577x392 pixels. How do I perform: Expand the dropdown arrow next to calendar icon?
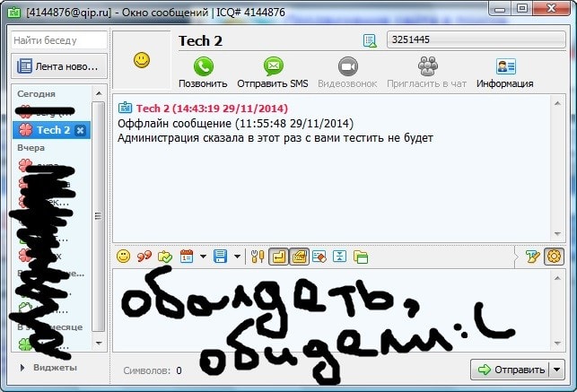point(203,257)
